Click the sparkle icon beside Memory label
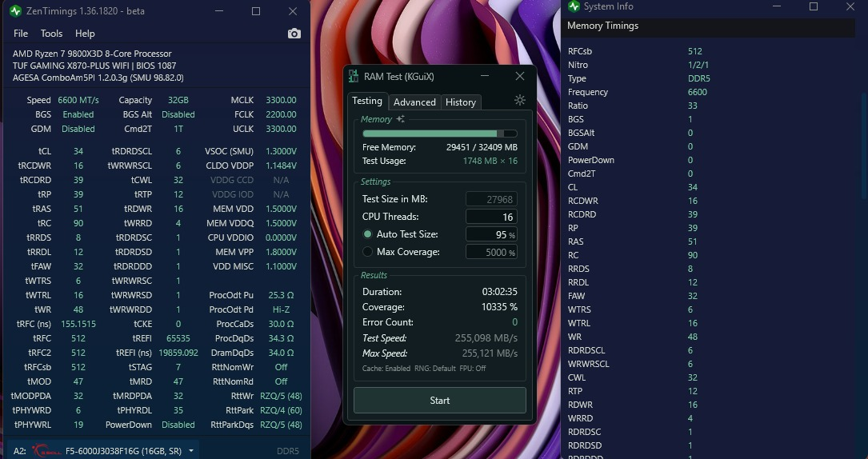Screen dimensions: 868x459 coord(400,119)
